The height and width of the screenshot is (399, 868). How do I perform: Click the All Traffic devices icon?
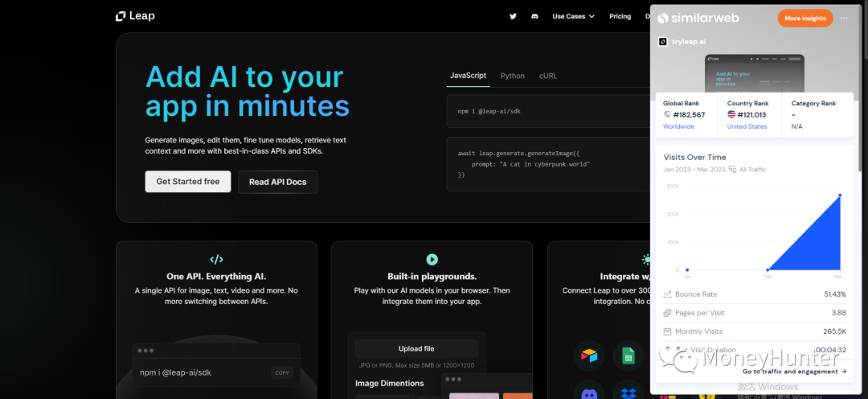click(x=732, y=170)
